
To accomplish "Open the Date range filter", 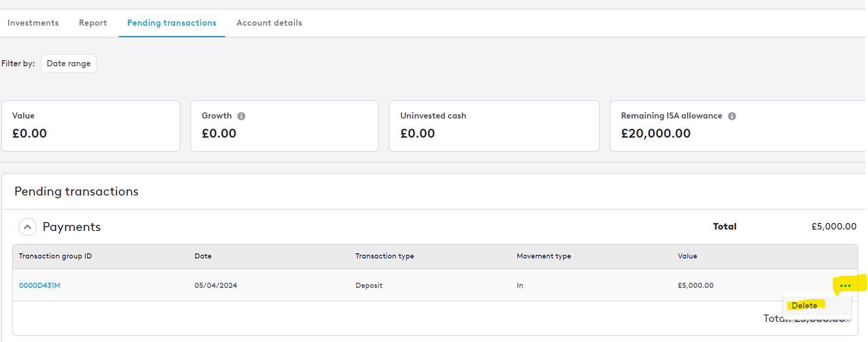I will click(x=68, y=63).
